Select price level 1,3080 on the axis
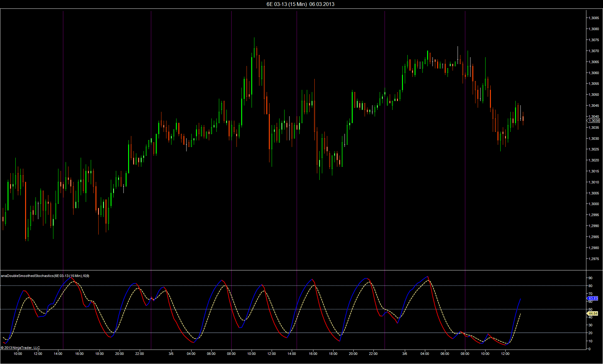603x364 pixels. point(594,29)
